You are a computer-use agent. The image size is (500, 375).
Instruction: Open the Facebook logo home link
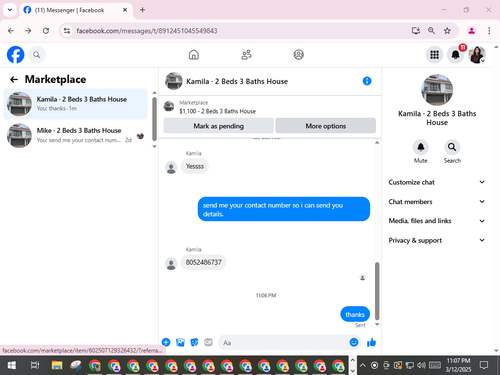tap(15, 55)
